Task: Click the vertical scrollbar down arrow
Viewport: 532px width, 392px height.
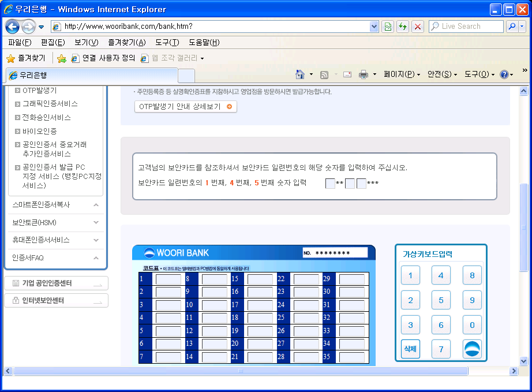Action: click(x=523, y=361)
